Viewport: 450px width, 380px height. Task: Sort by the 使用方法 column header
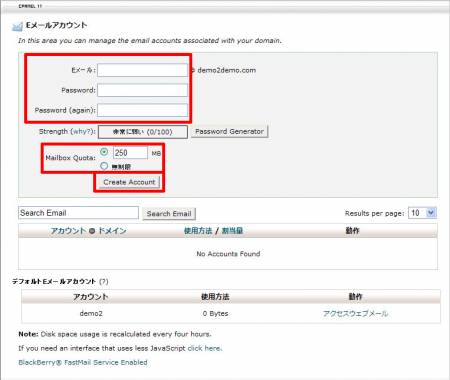(x=198, y=231)
